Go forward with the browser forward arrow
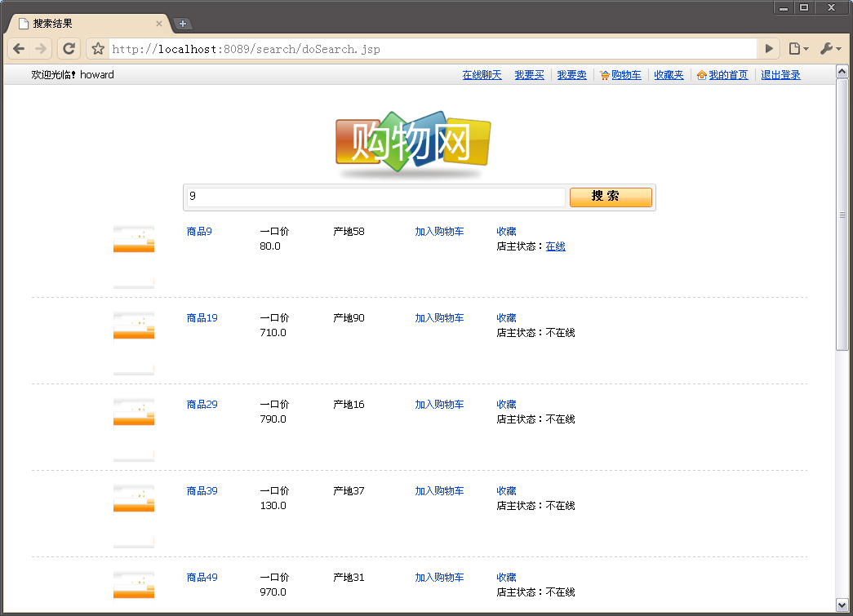Screen dimensions: 853x616 point(41,49)
